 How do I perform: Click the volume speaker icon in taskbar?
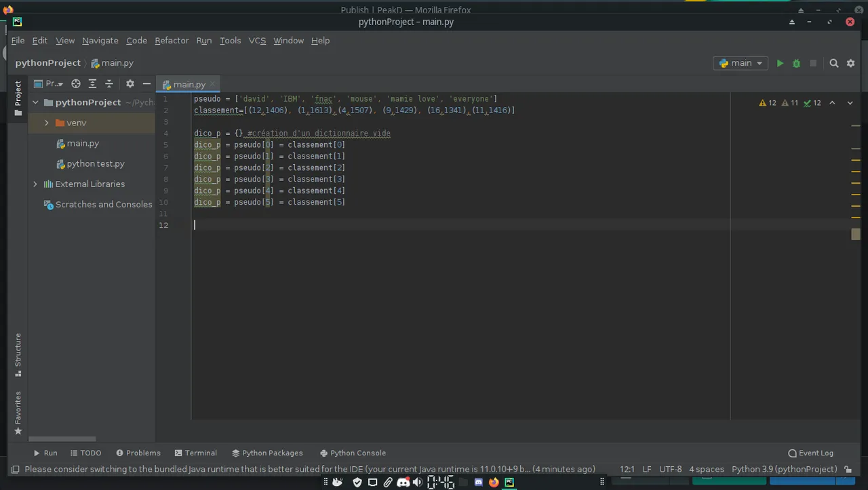click(x=418, y=483)
